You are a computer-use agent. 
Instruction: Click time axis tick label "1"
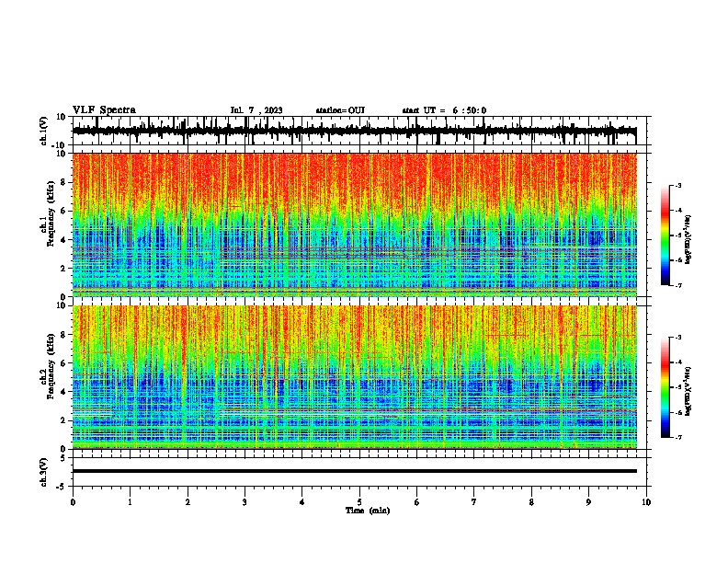pos(130,502)
